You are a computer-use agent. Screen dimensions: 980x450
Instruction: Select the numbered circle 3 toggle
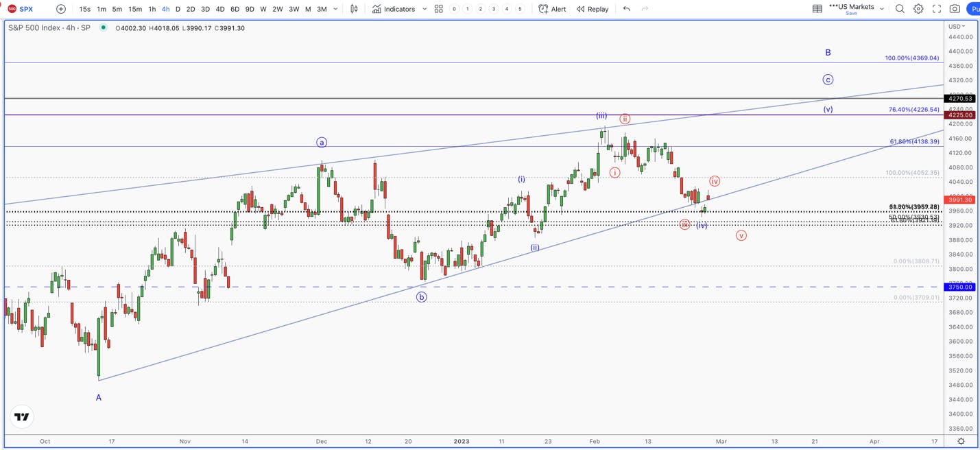click(x=494, y=9)
